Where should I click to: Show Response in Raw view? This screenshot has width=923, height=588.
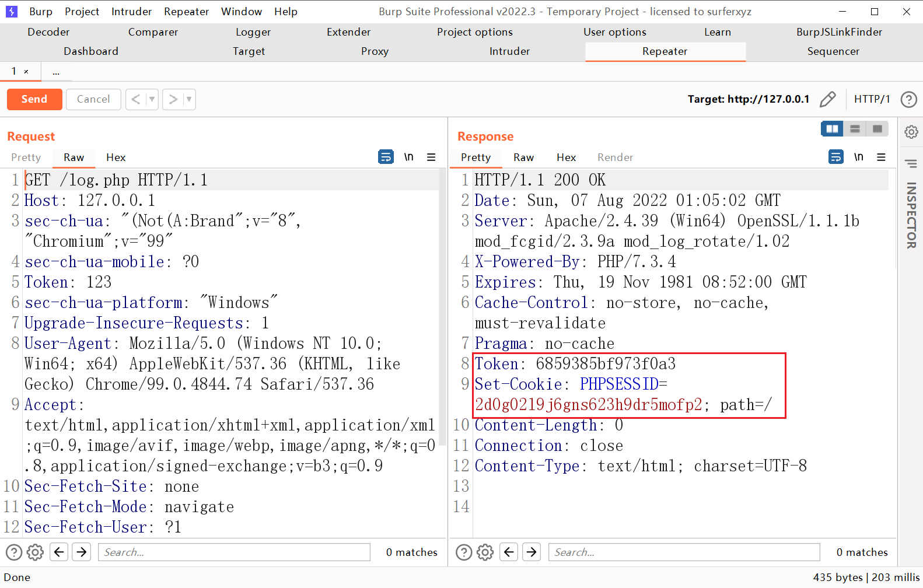(523, 157)
